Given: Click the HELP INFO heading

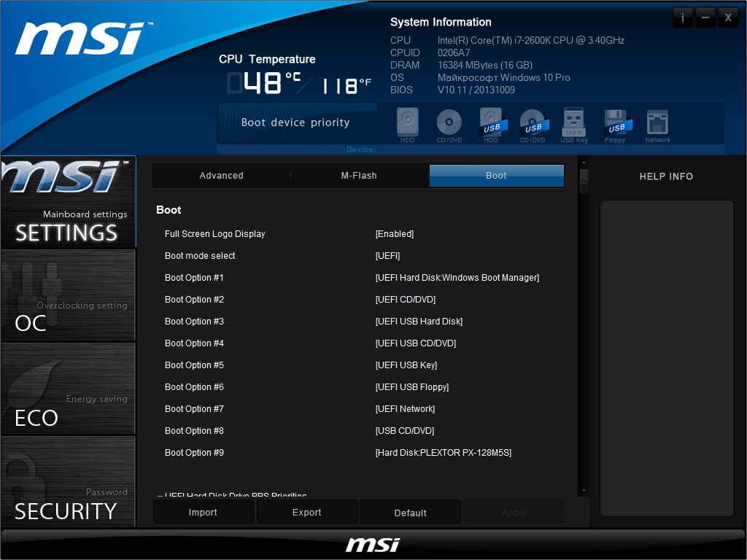Looking at the screenshot, I should pos(666,176).
